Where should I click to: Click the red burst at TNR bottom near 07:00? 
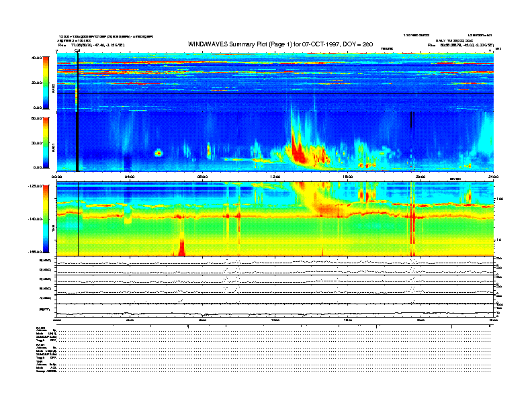[181, 246]
